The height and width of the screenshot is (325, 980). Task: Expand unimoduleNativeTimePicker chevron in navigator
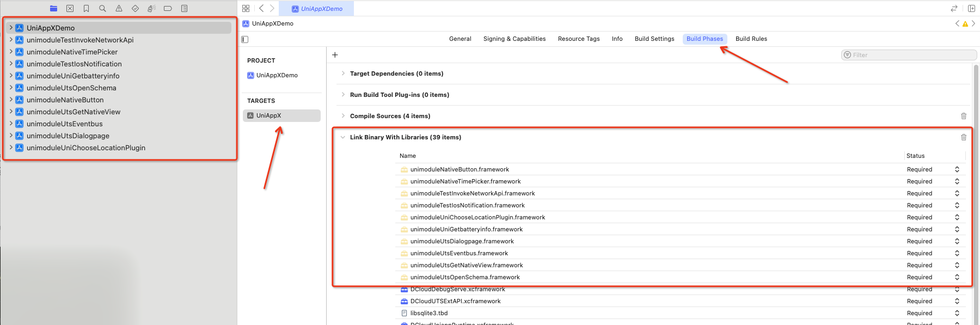click(11, 52)
